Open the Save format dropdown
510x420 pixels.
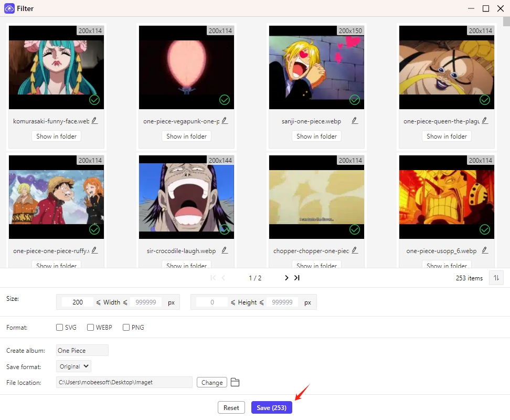(x=74, y=366)
